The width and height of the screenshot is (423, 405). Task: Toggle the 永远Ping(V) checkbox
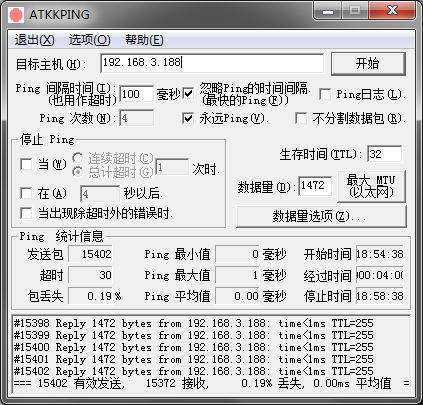click(x=188, y=118)
